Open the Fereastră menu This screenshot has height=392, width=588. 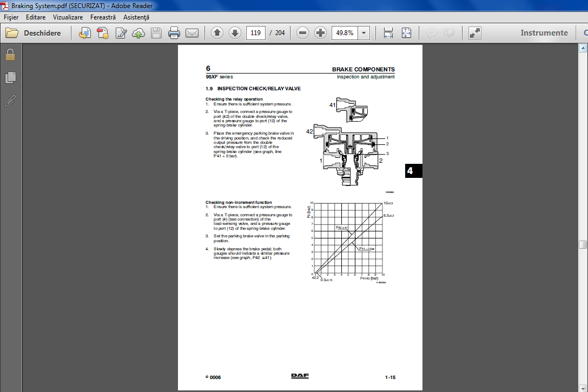pyautogui.click(x=103, y=17)
